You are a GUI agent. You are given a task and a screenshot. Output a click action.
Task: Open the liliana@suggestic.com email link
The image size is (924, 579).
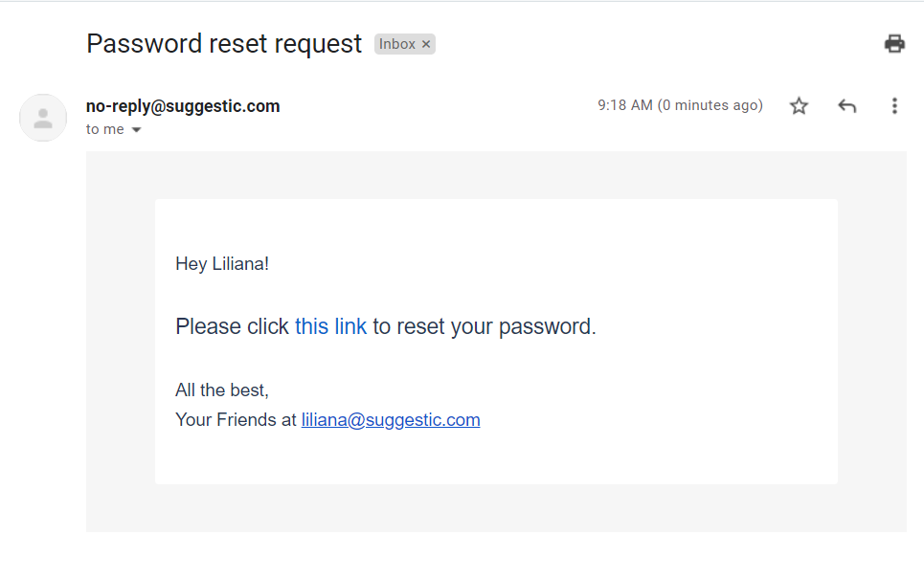click(391, 420)
